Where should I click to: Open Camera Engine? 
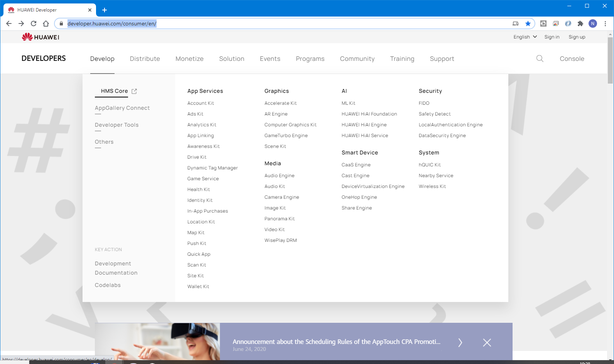pos(282,197)
